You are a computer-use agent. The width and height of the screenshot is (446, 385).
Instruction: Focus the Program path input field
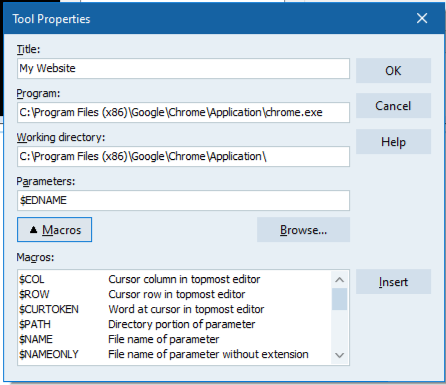[x=183, y=113]
